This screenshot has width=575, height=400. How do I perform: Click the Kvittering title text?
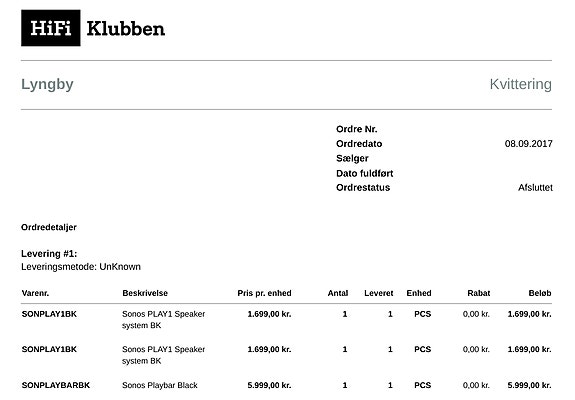[x=520, y=84]
